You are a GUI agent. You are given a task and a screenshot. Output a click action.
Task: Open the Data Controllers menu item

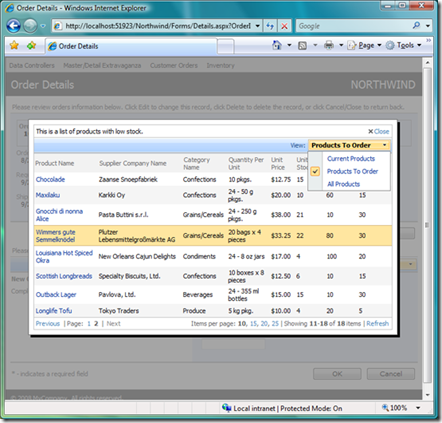[32, 66]
